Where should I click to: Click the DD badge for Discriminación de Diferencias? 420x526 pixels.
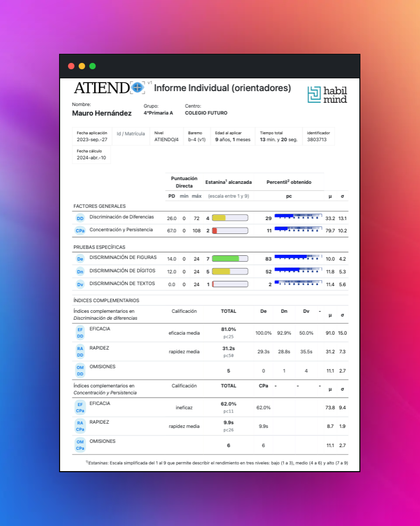tap(80, 219)
